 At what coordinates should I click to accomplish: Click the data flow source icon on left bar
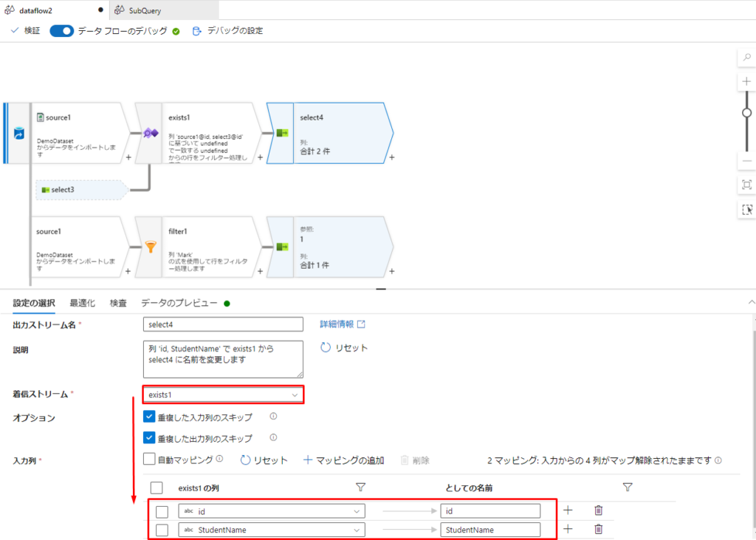18,133
